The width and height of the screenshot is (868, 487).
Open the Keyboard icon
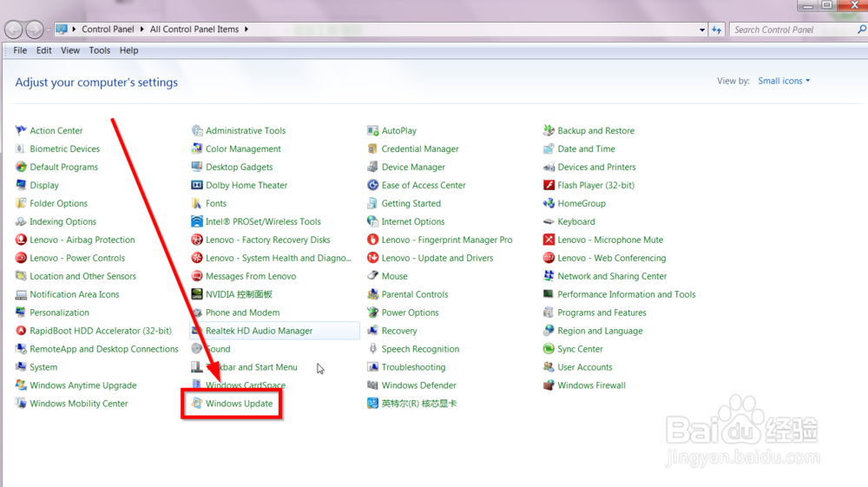tap(549, 221)
